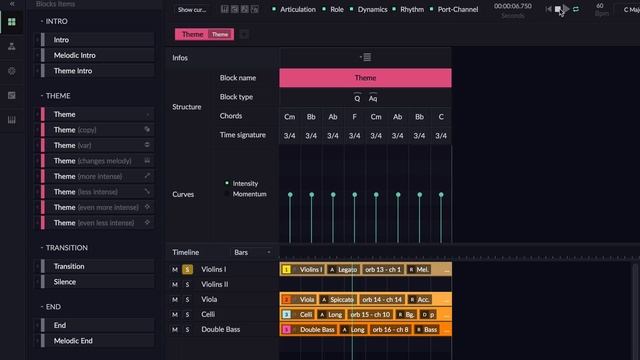Select the Q block type icon

(x=357, y=98)
